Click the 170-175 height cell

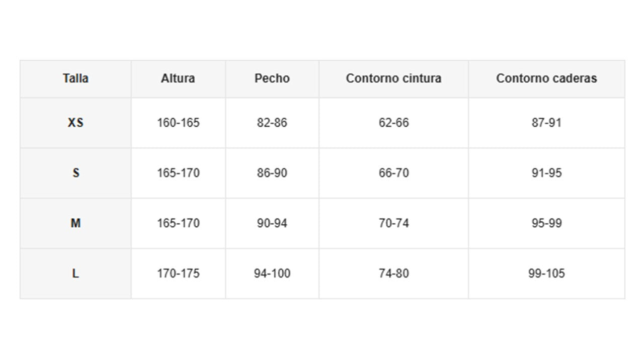point(178,274)
